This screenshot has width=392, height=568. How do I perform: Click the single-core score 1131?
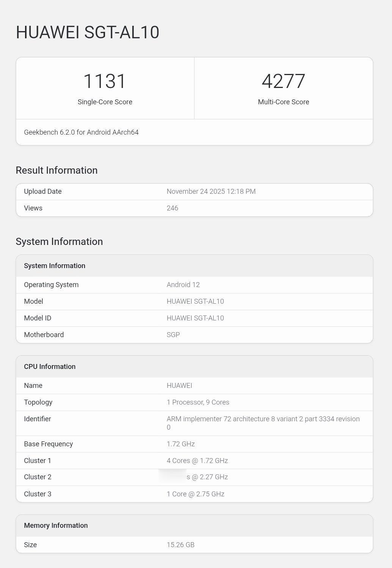coord(105,81)
